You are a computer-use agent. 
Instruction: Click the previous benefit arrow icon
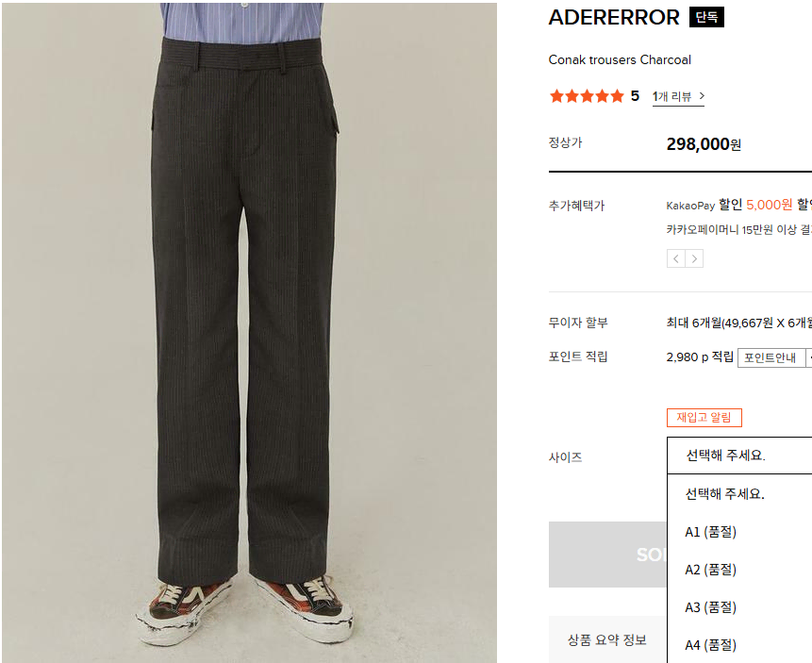[676, 258]
